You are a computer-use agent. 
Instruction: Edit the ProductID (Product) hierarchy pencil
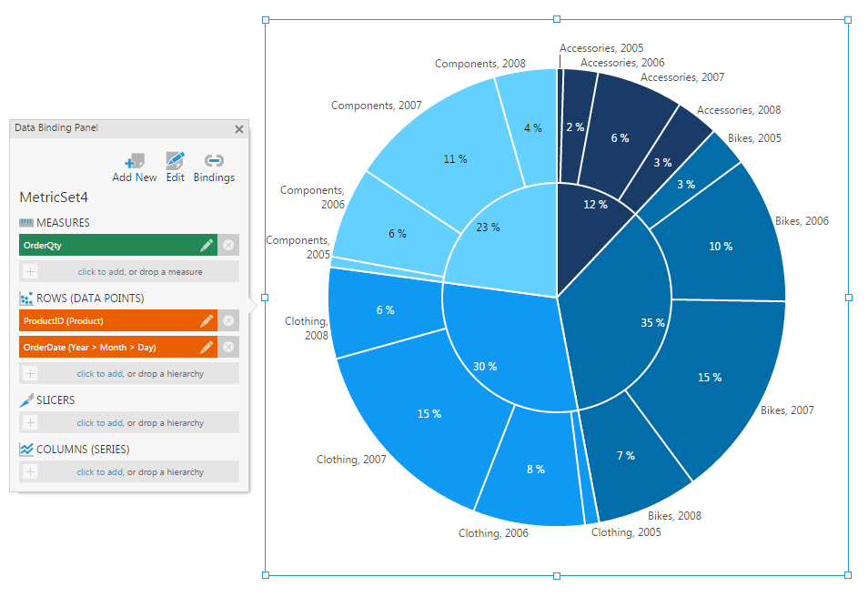207,320
